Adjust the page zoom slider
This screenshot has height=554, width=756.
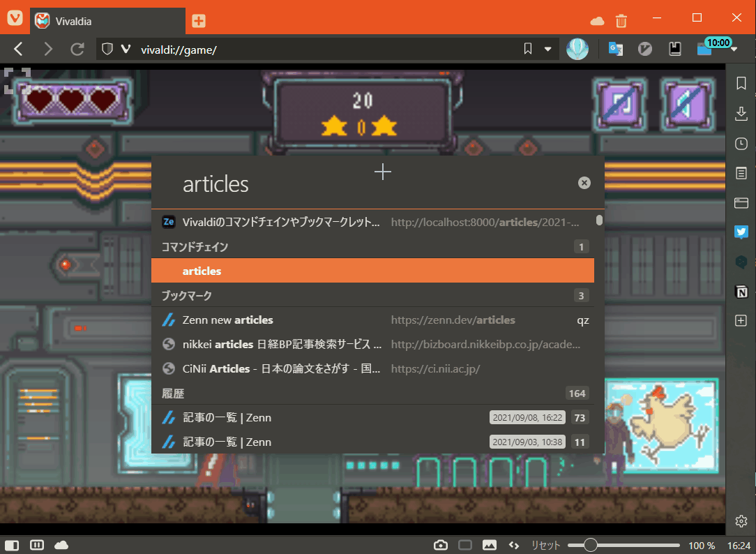tap(623, 546)
